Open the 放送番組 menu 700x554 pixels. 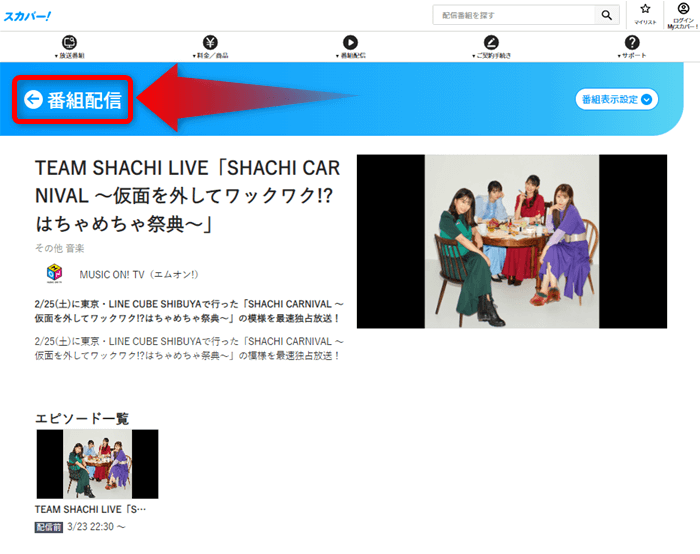pos(69,47)
